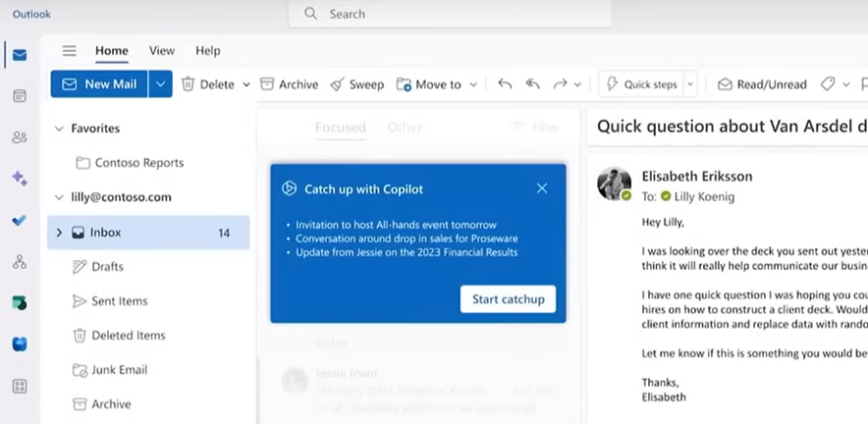The width and height of the screenshot is (868, 424).
Task: Open the Categorize tag dropdown arrow
Action: 845,84
